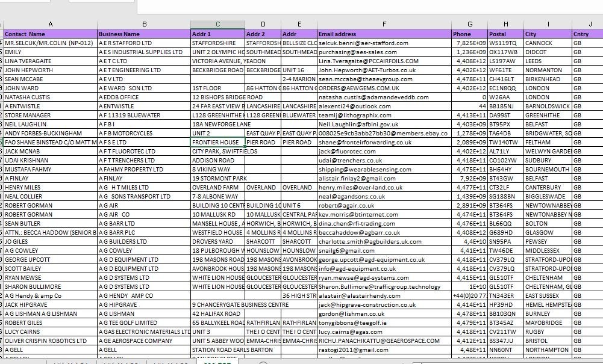Select the email 'ORDERS@AEWGEMS.COM.UK'
The height and width of the screenshot is (364, 603).
point(384,88)
